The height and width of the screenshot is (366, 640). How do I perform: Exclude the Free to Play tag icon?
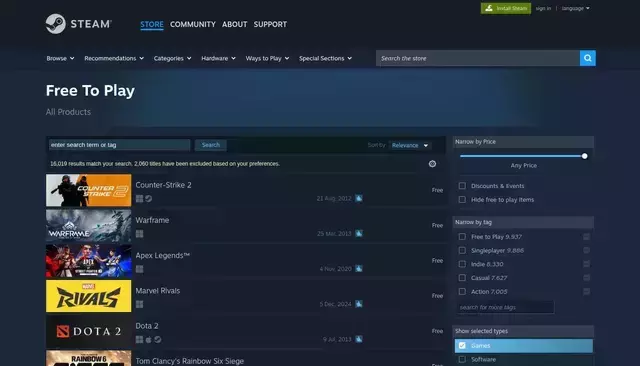(587, 237)
